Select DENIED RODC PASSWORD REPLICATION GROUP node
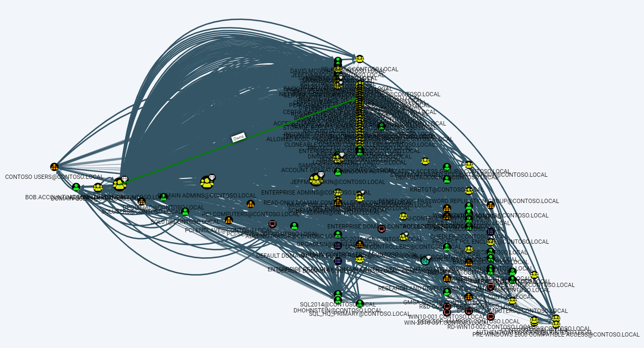The height and width of the screenshot is (348, 644). 469,191
